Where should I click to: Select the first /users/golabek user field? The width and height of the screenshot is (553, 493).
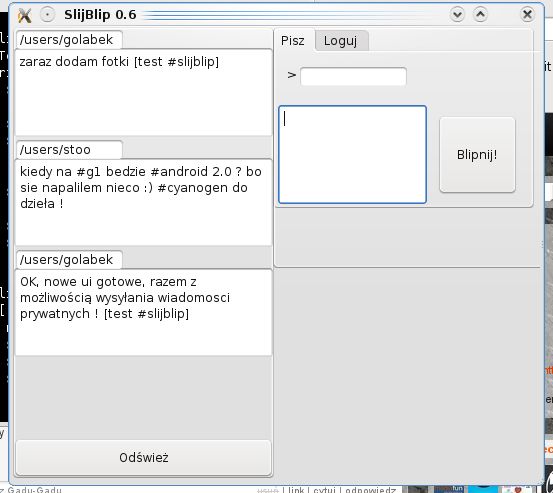69,40
